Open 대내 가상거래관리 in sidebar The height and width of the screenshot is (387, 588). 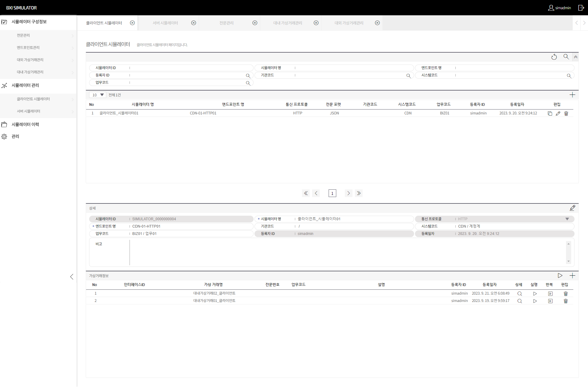point(38,72)
